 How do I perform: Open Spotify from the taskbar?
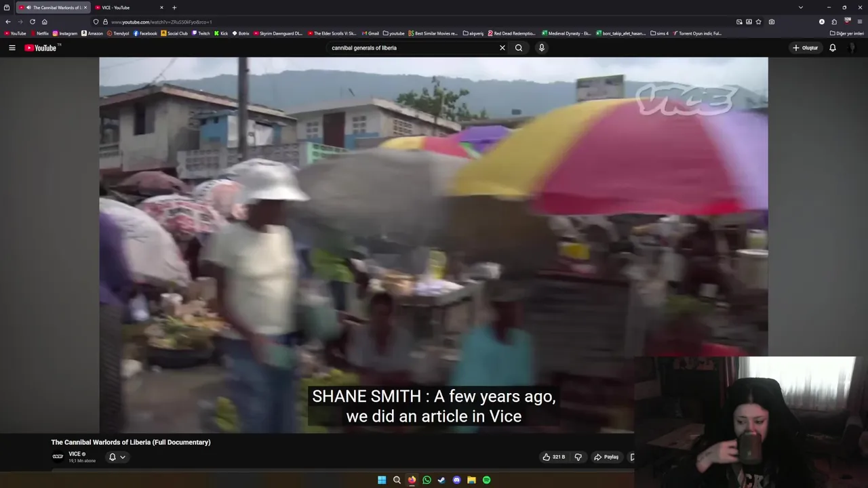click(x=486, y=480)
